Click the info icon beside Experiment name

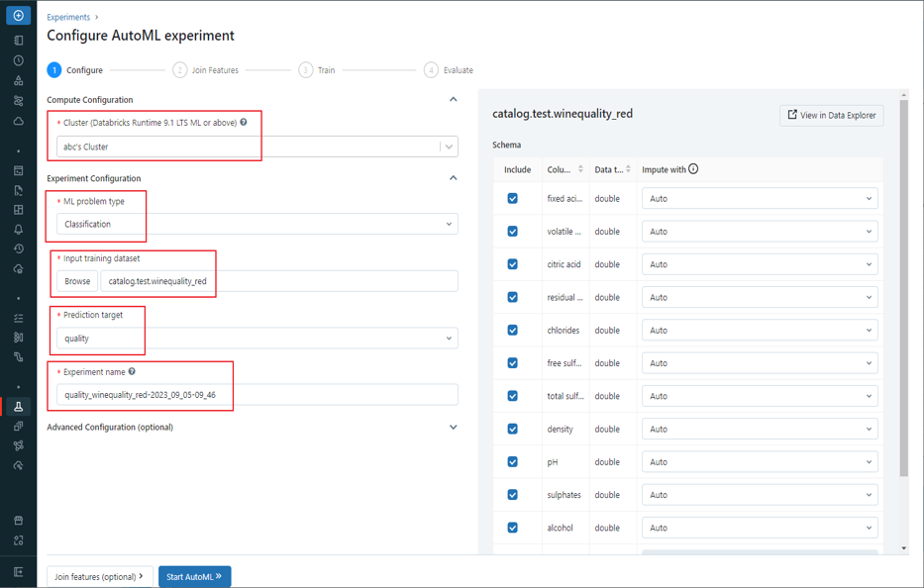click(132, 372)
